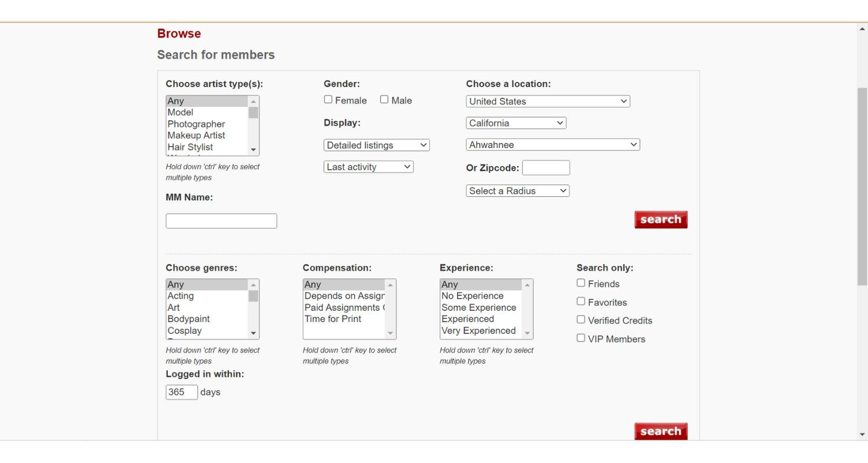Open the Select a Radius dropdown
The height and width of the screenshot is (463, 868).
coord(517,190)
